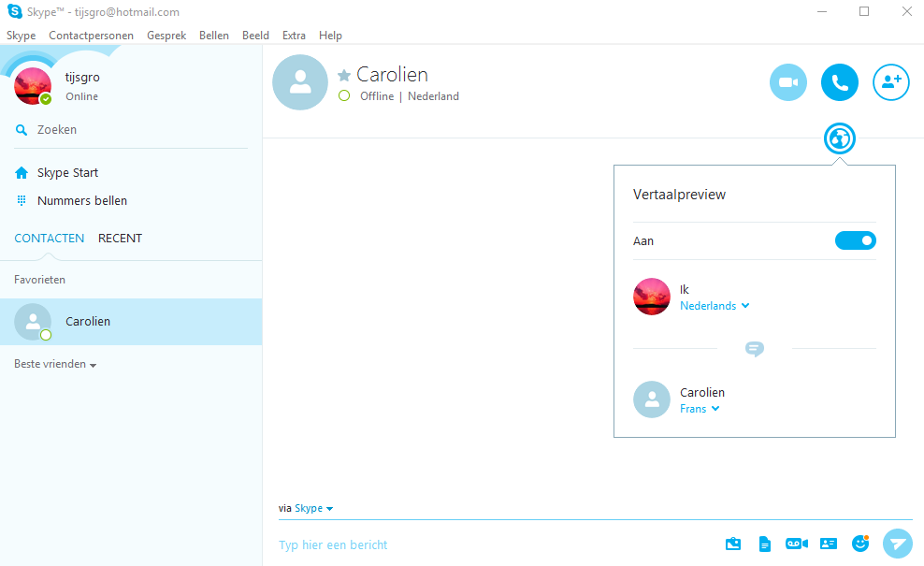The image size is (924, 566).
Task: Switch to the RECENT tab
Action: click(120, 239)
